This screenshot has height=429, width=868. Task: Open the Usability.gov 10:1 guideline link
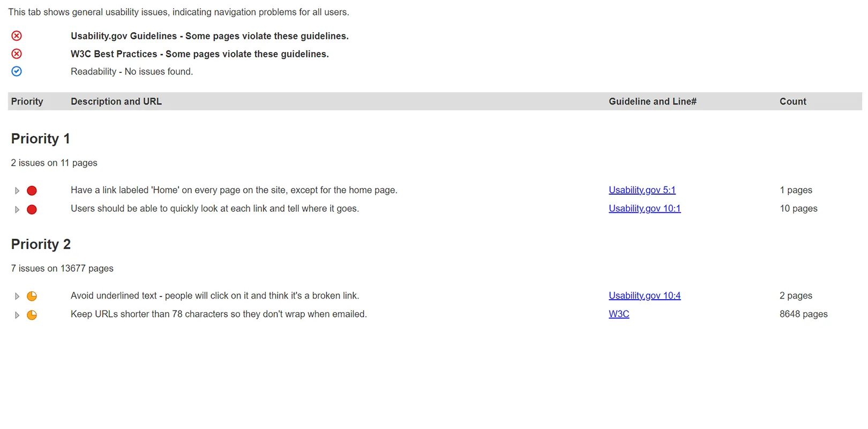click(x=645, y=209)
